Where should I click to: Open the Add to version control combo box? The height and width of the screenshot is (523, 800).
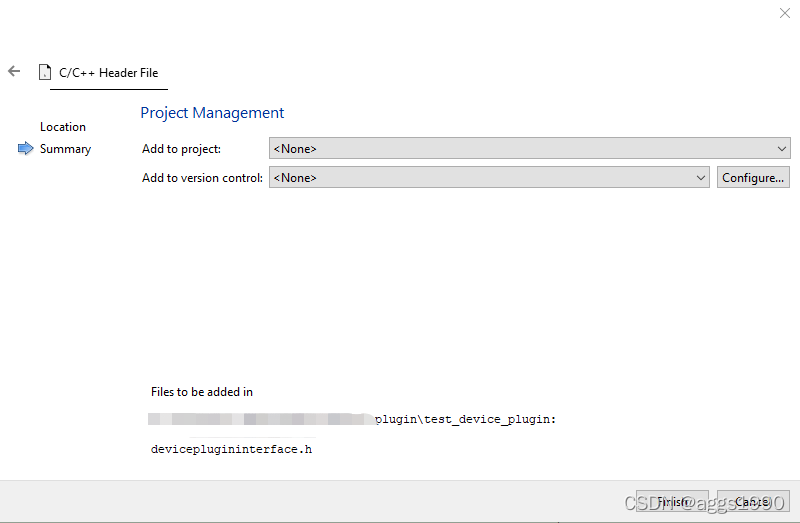(x=489, y=177)
